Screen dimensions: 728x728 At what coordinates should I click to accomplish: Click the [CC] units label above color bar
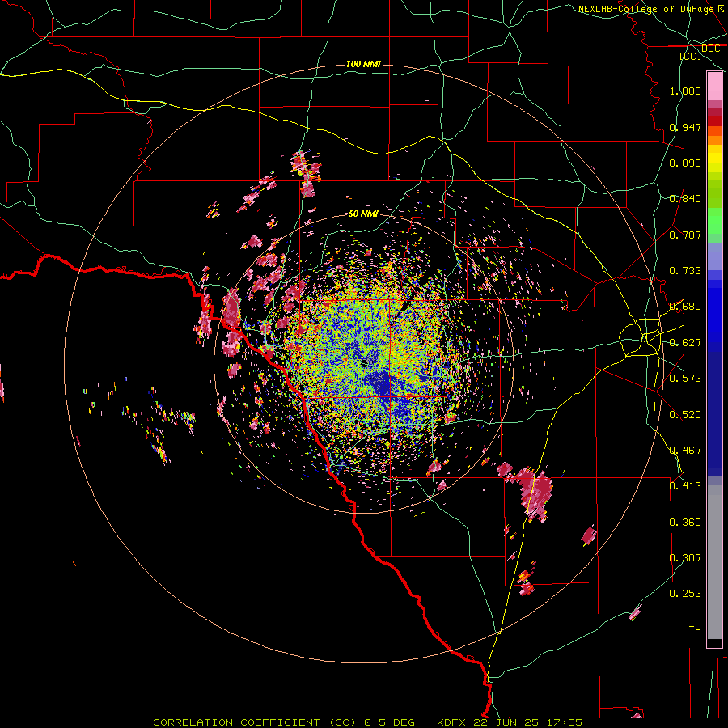691,56
